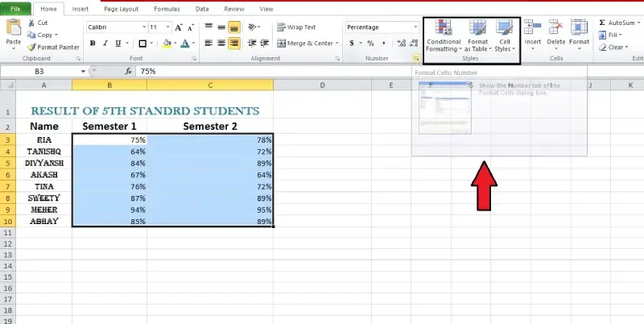Click Delete cells icon
644x324 pixels.
click(556, 28)
